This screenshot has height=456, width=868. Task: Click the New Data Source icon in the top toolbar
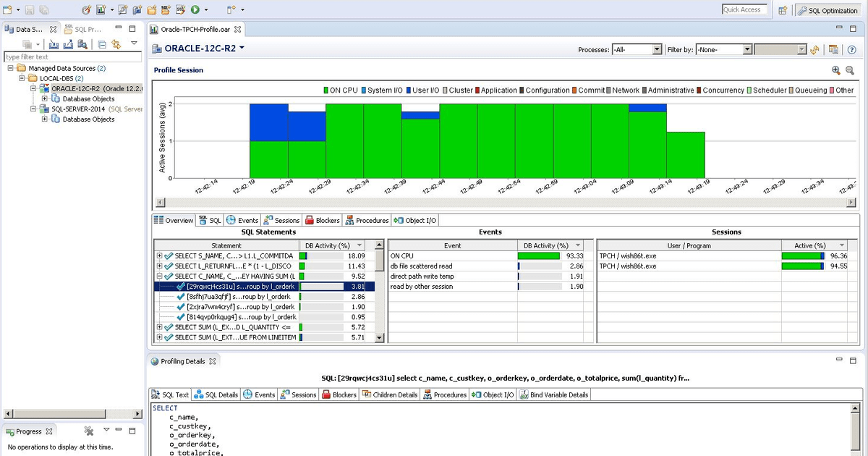(x=8, y=10)
